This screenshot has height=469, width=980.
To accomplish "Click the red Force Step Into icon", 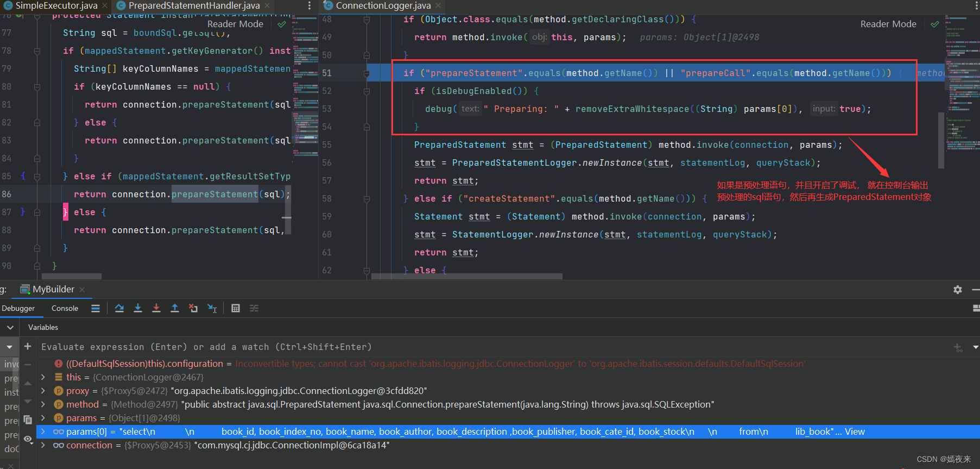I will click(156, 308).
